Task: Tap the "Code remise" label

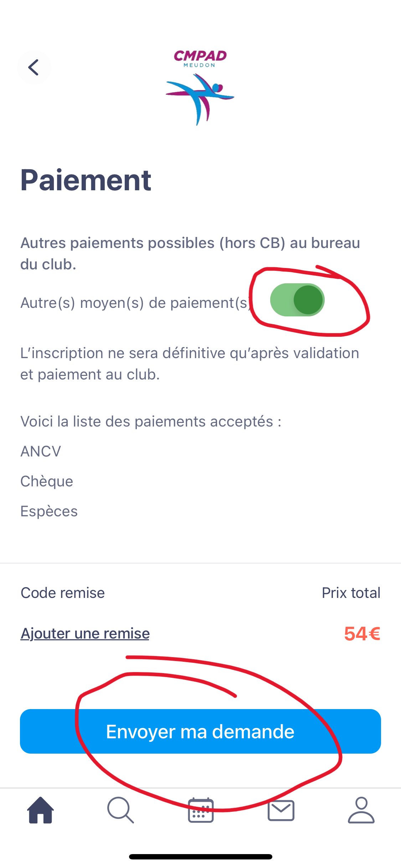Action: tap(63, 593)
